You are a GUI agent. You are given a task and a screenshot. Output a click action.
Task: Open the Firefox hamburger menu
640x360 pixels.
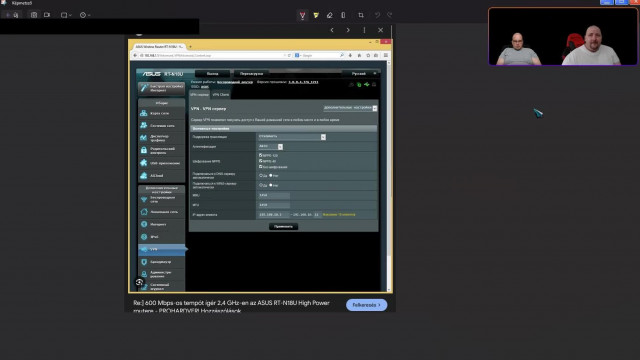click(386, 56)
